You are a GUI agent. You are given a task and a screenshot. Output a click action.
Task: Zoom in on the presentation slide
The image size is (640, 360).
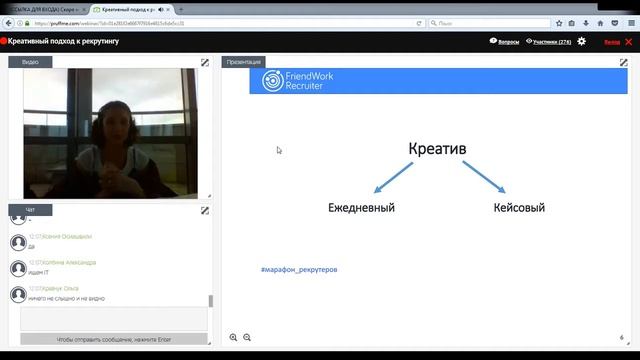point(233,337)
